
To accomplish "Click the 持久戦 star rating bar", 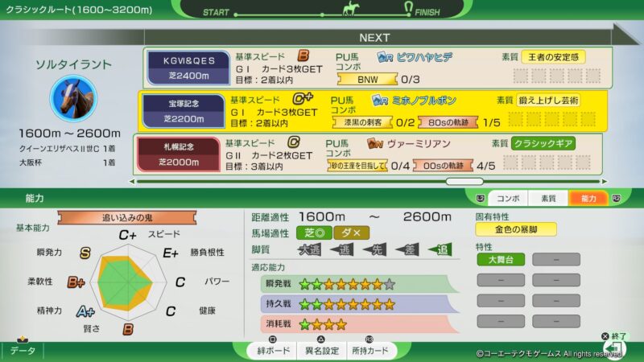I will pyautogui.click(x=359, y=304).
